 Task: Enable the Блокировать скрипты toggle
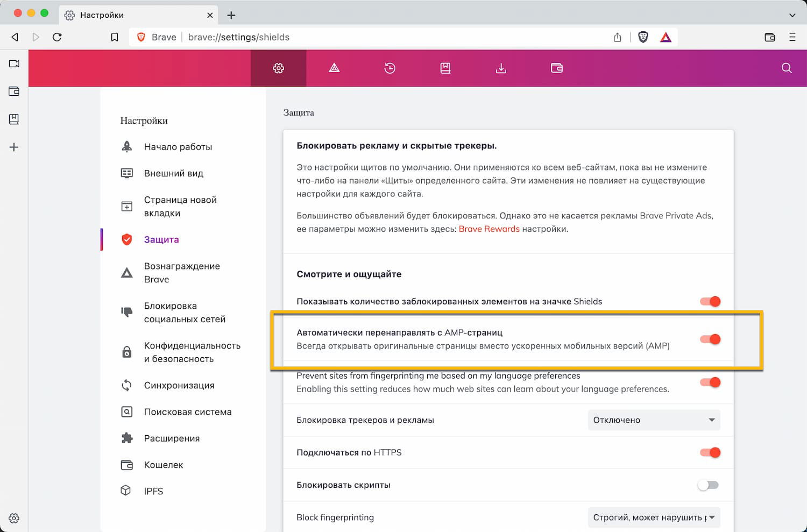point(708,485)
